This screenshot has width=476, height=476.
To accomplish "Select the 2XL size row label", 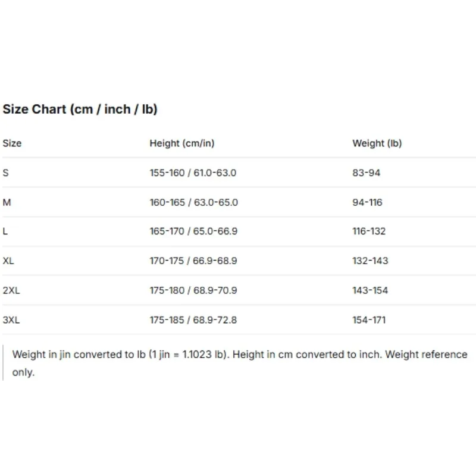I will click(x=11, y=290).
